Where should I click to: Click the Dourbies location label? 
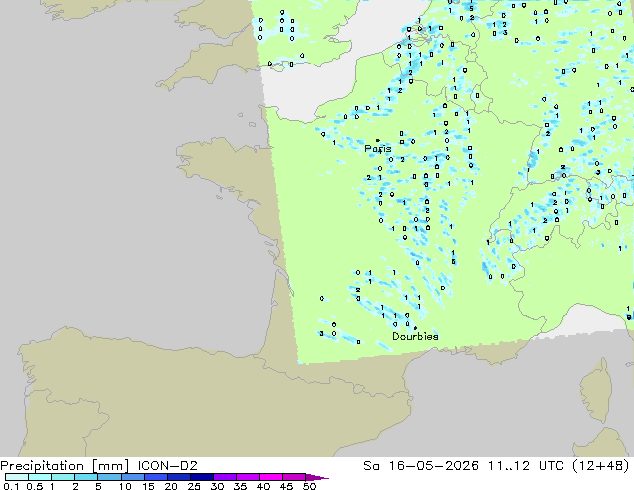[415, 336]
